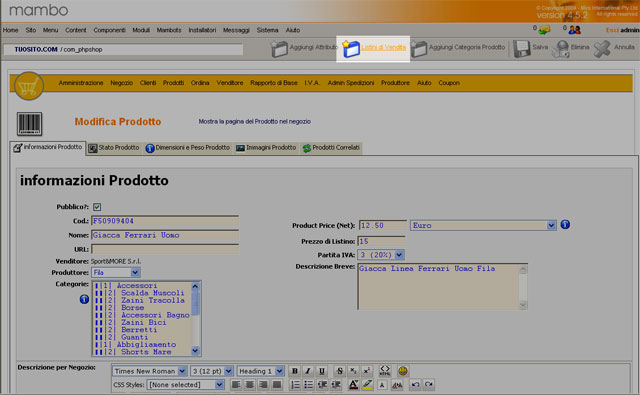Click into the Prezzo di Listino field

click(x=381, y=241)
